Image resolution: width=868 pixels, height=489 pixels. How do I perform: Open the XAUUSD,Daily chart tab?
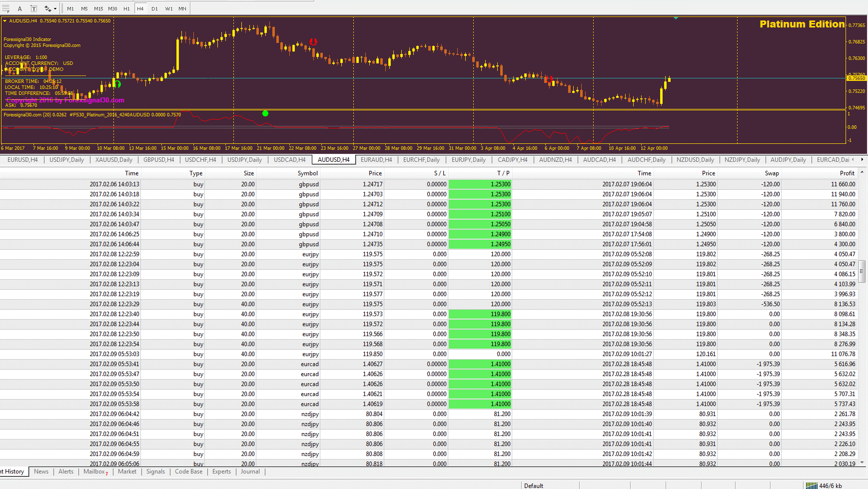pos(114,160)
